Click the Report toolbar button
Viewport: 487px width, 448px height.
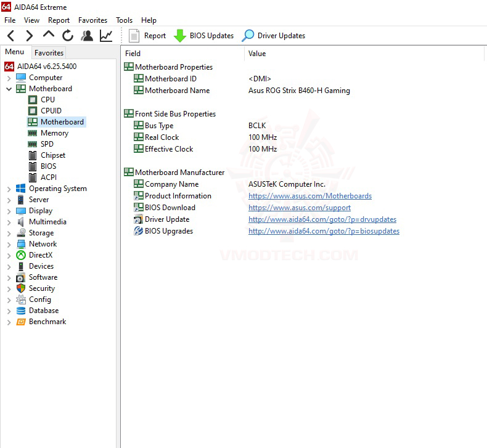coord(147,36)
